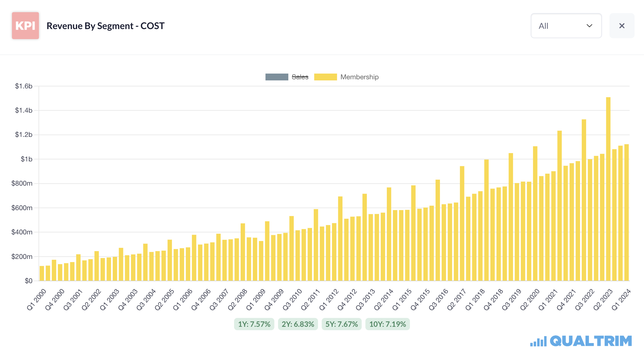This screenshot has width=644, height=357.
Task: Click the Q3 2010 x-axis label
Action: coord(292,299)
